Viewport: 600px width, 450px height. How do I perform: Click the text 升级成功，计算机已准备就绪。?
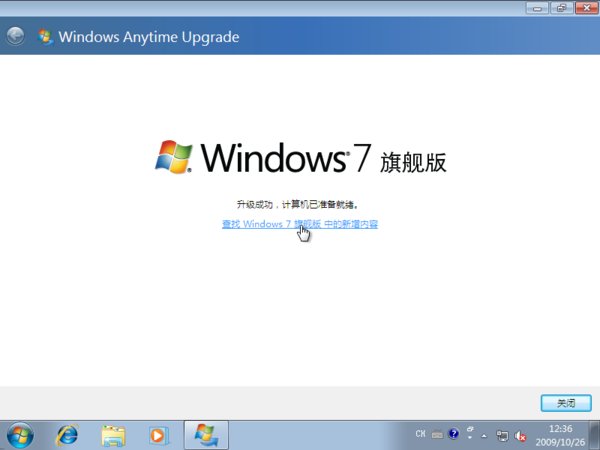click(298, 204)
